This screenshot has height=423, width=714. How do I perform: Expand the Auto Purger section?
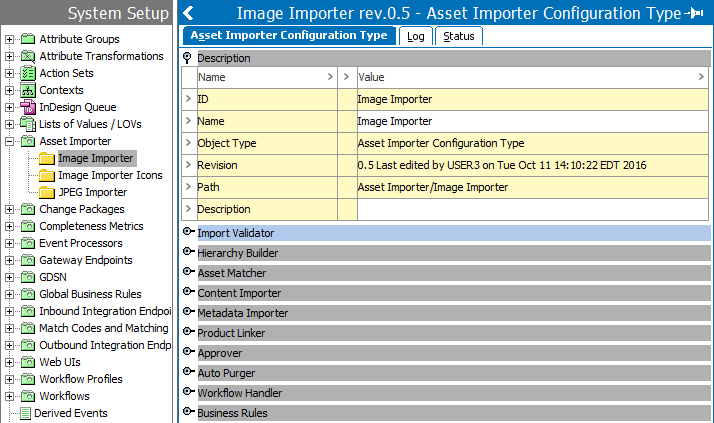point(188,373)
